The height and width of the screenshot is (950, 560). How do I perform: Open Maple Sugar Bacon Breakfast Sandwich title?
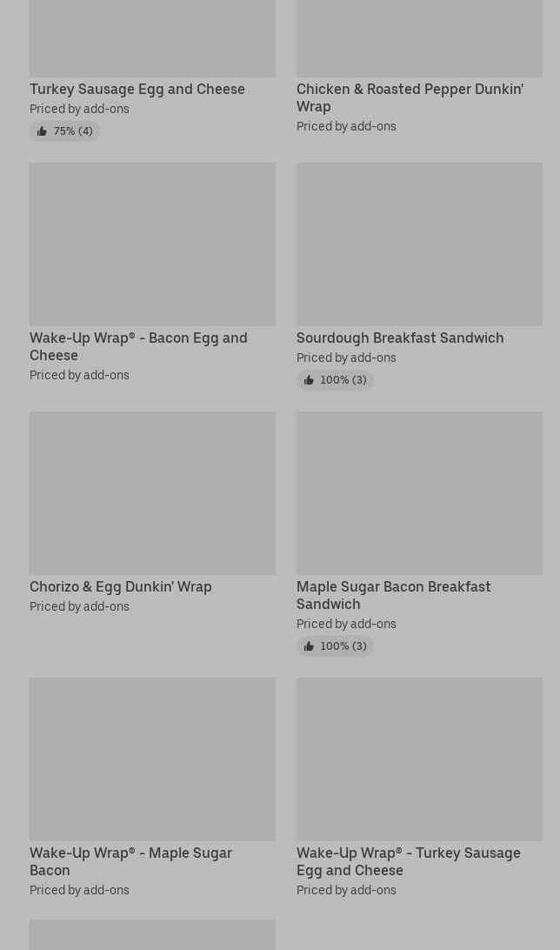coord(393,595)
